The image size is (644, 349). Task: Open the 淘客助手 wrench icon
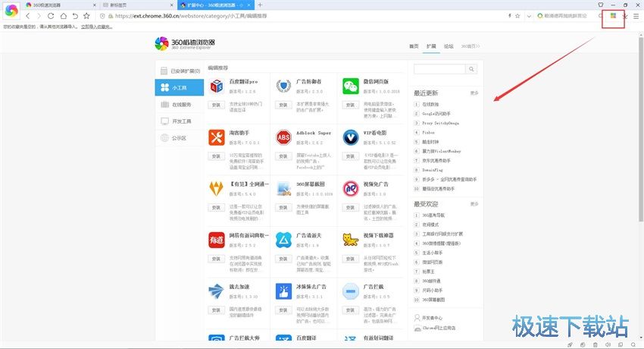[x=217, y=137]
